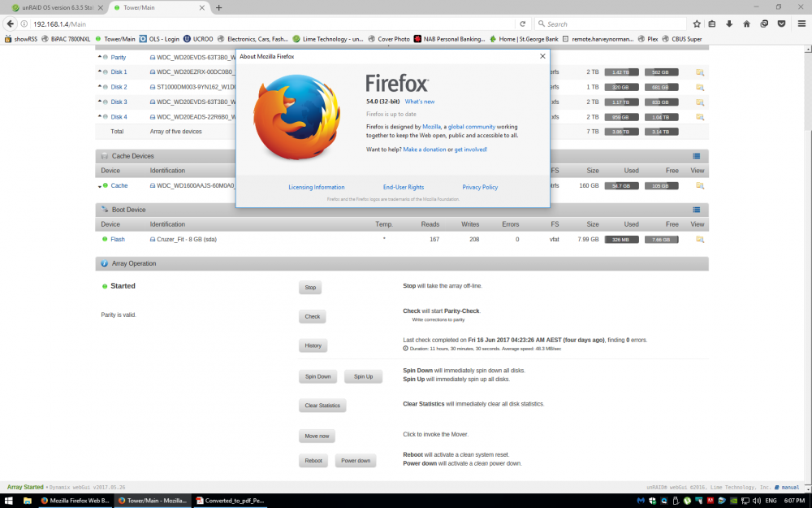Image resolution: width=812 pixels, height=508 pixels.
Task: Go back using the browser back arrow
Action: 11,24
